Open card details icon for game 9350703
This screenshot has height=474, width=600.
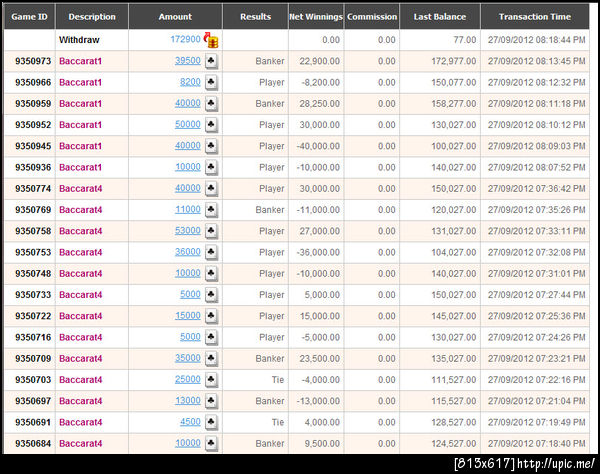click(x=212, y=380)
